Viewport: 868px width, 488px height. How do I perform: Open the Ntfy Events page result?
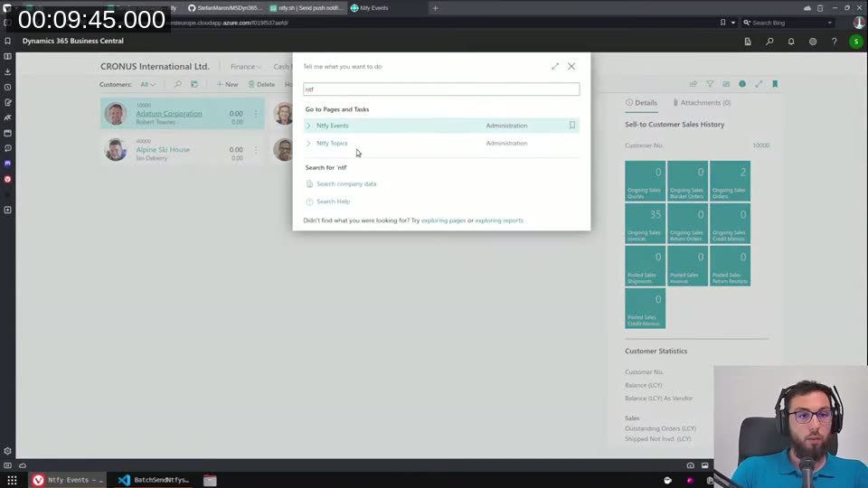(332, 126)
